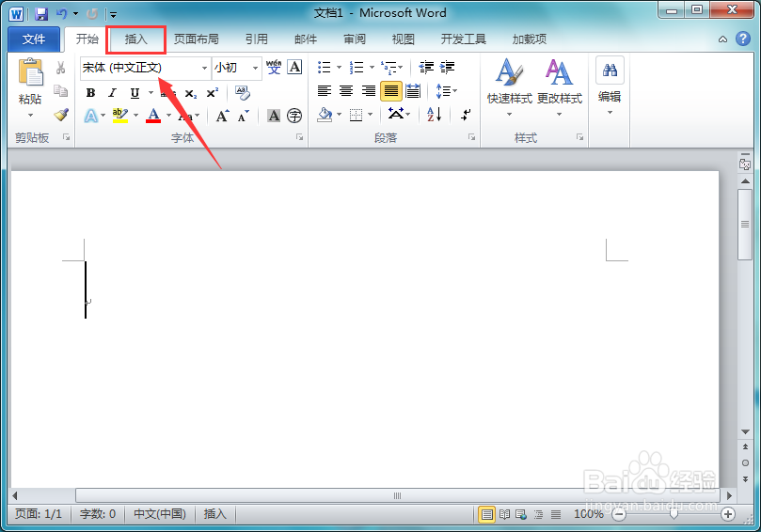Customize Quick Access Toolbar dropdown

(113, 14)
